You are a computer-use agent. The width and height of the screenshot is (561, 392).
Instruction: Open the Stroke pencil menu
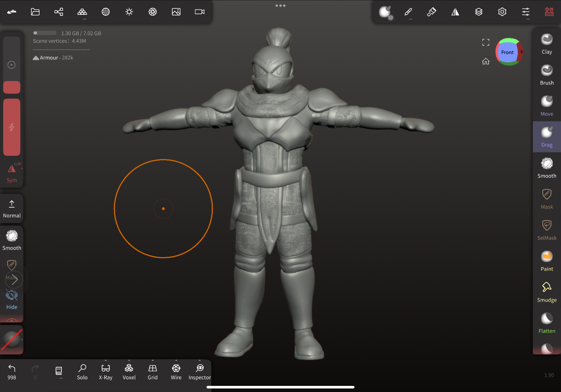408,12
